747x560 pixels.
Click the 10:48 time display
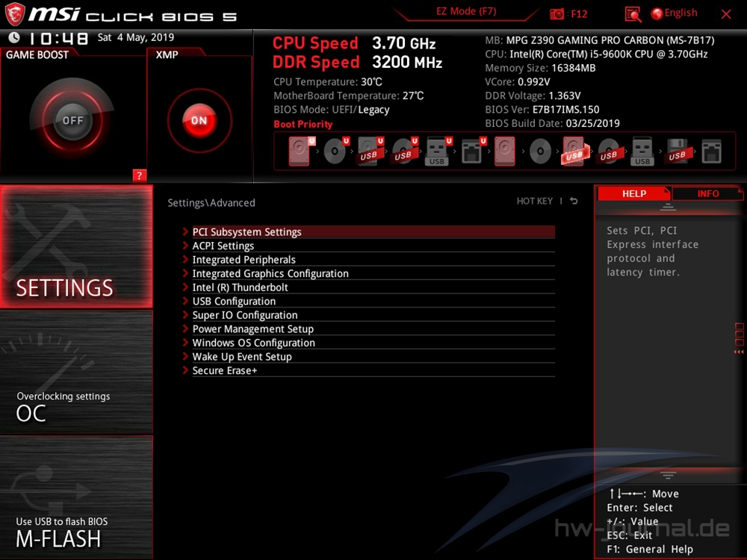(x=58, y=38)
